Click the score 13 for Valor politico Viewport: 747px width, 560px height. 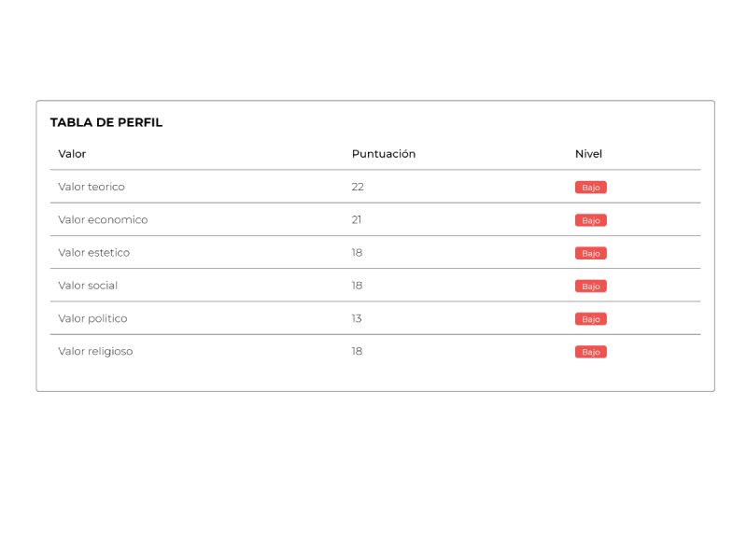(357, 318)
